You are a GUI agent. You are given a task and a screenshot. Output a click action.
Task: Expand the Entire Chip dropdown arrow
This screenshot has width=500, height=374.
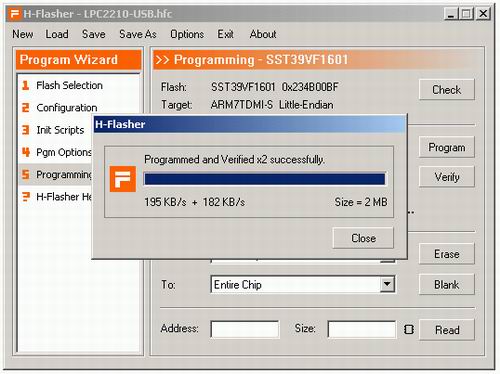(387, 284)
